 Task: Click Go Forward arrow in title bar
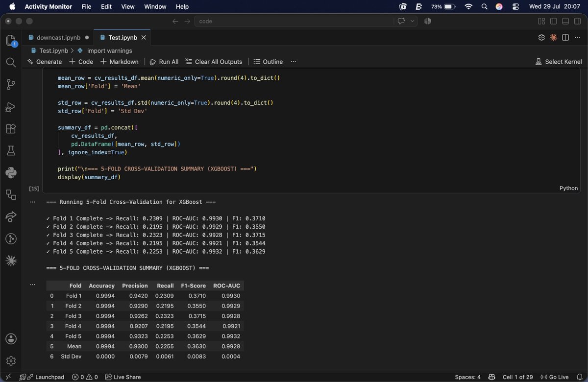(x=187, y=21)
